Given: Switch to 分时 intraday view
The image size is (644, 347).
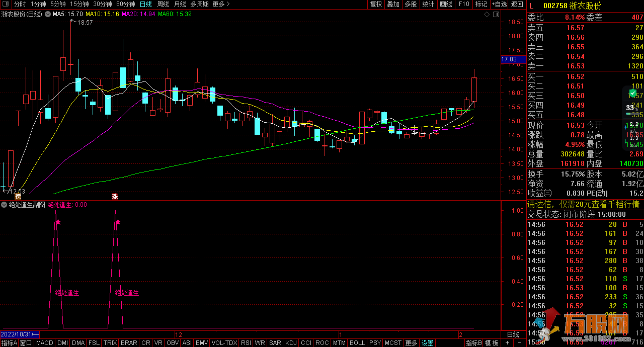Looking at the screenshot, I should pyautogui.click(x=20, y=4).
